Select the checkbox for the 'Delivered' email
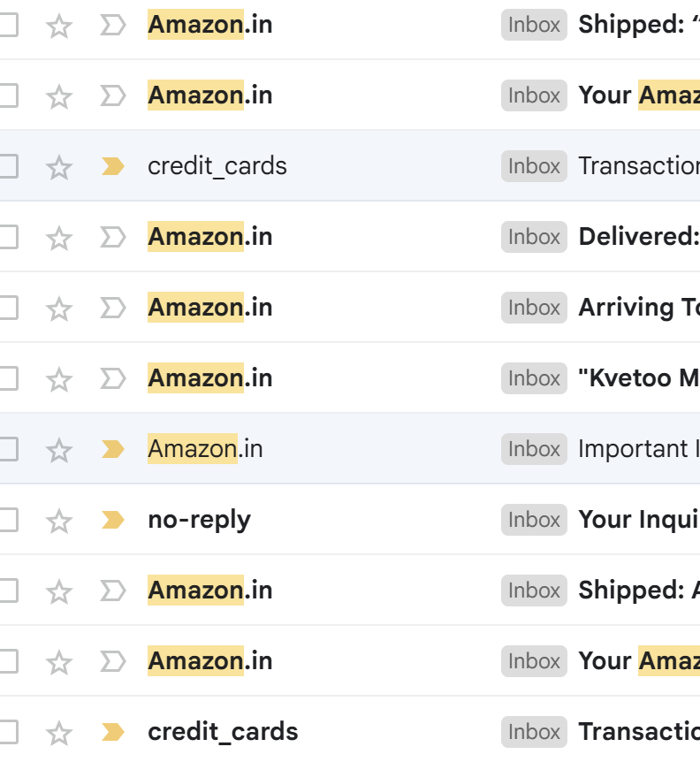700x762 pixels. 7,237
